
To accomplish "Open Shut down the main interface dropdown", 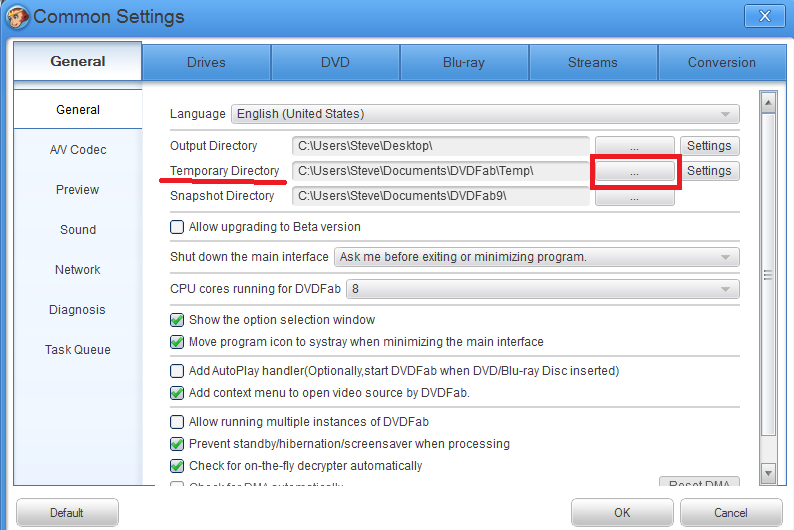I will click(537, 257).
